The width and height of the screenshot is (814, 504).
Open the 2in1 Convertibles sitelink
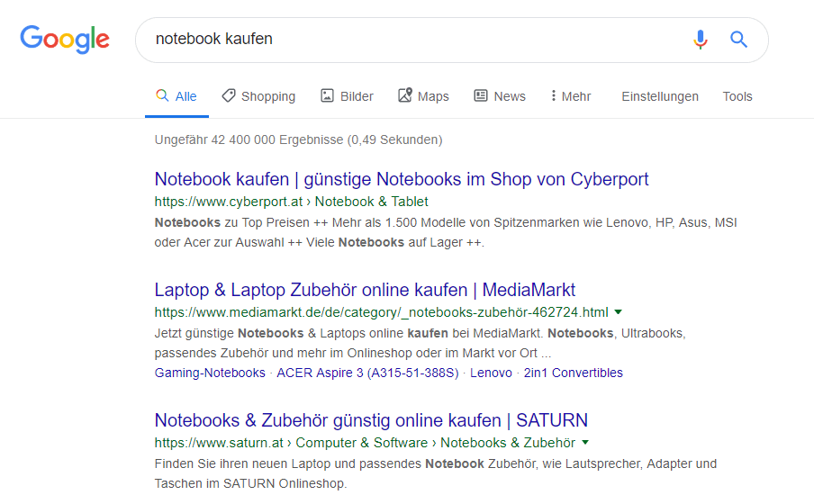pyautogui.click(x=573, y=373)
